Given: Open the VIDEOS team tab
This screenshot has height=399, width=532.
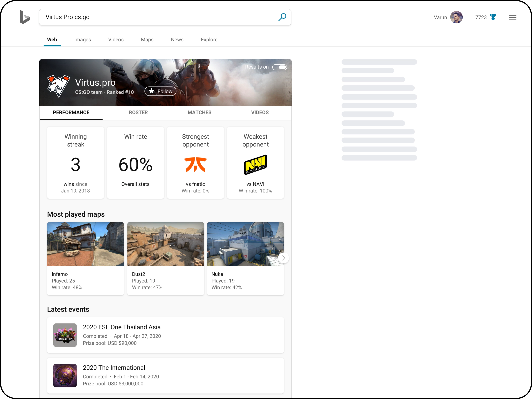Looking at the screenshot, I should pyautogui.click(x=260, y=112).
